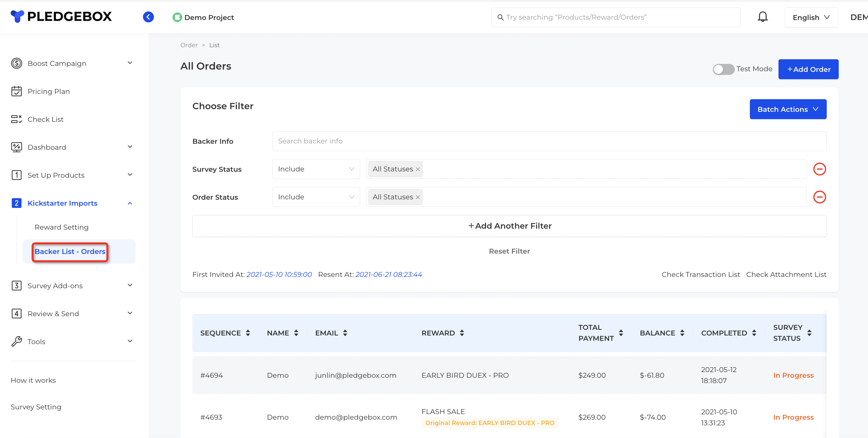Expand Tools menu chevron
Screen dimensions: 868x438
pyautogui.click(x=130, y=341)
